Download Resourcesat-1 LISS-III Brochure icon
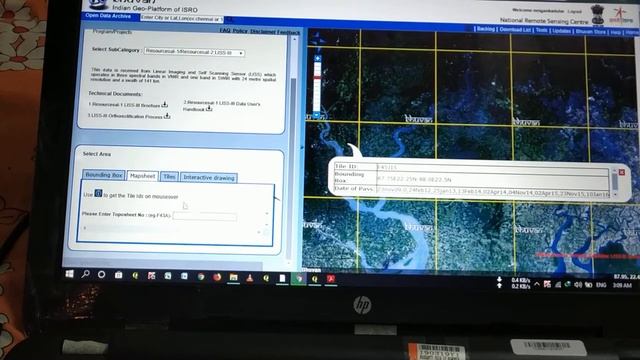The height and width of the screenshot is (360, 640). coord(164,105)
